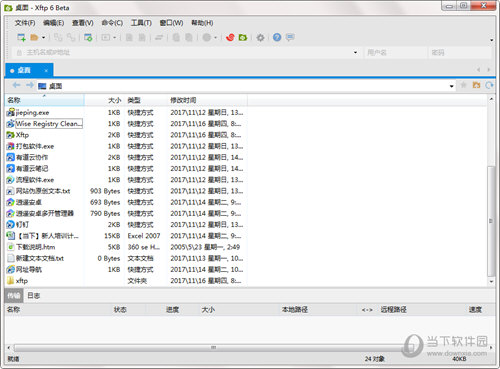Launch Xshell via the red swirl icon
Viewport: 500px width, 369px height.
tap(230, 37)
